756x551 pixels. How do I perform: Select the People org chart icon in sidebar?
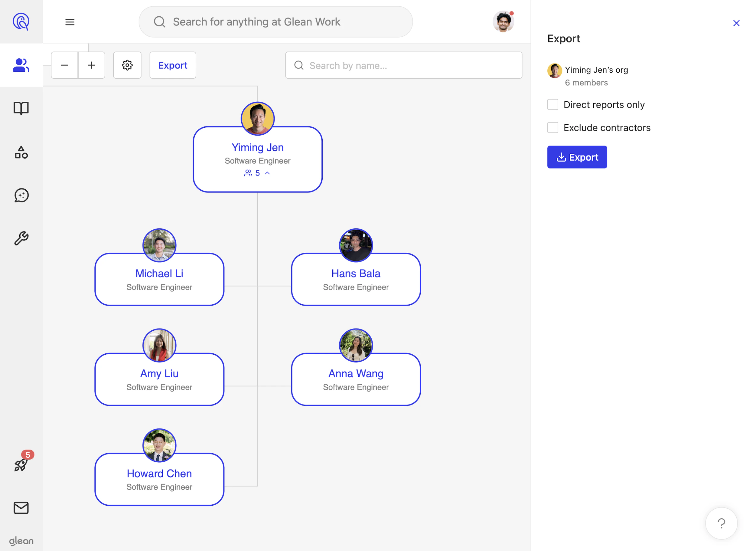pos(21,65)
